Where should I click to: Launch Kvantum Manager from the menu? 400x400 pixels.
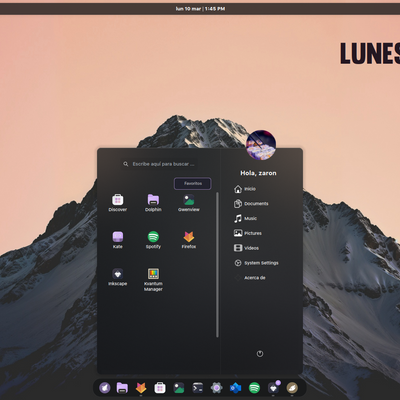[x=153, y=279]
